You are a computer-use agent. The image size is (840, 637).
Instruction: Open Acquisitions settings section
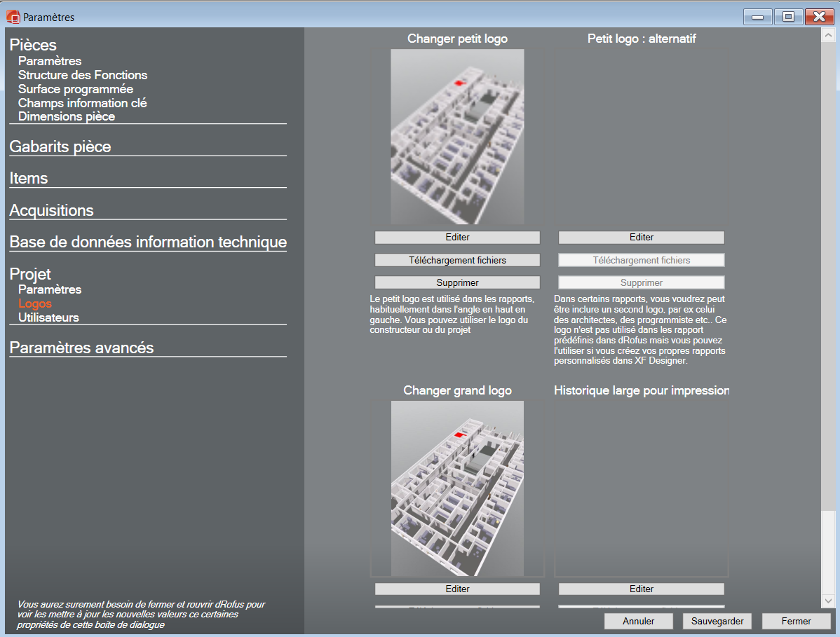51,210
